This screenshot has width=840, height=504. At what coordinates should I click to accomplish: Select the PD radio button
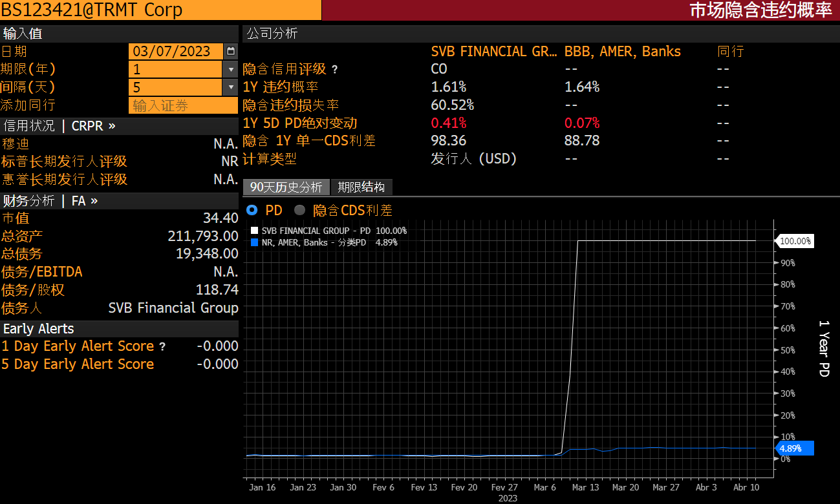[x=252, y=210]
